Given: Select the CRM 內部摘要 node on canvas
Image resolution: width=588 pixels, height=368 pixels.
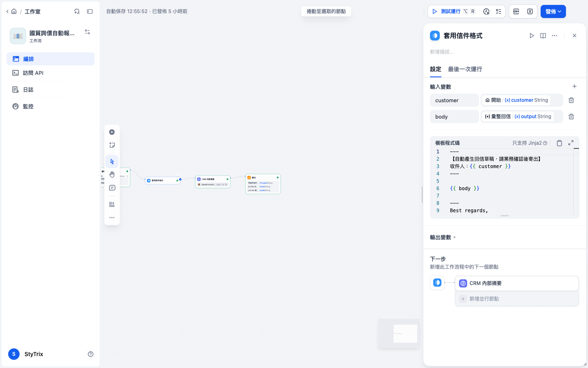Looking at the screenshot, I should (213, 182).
